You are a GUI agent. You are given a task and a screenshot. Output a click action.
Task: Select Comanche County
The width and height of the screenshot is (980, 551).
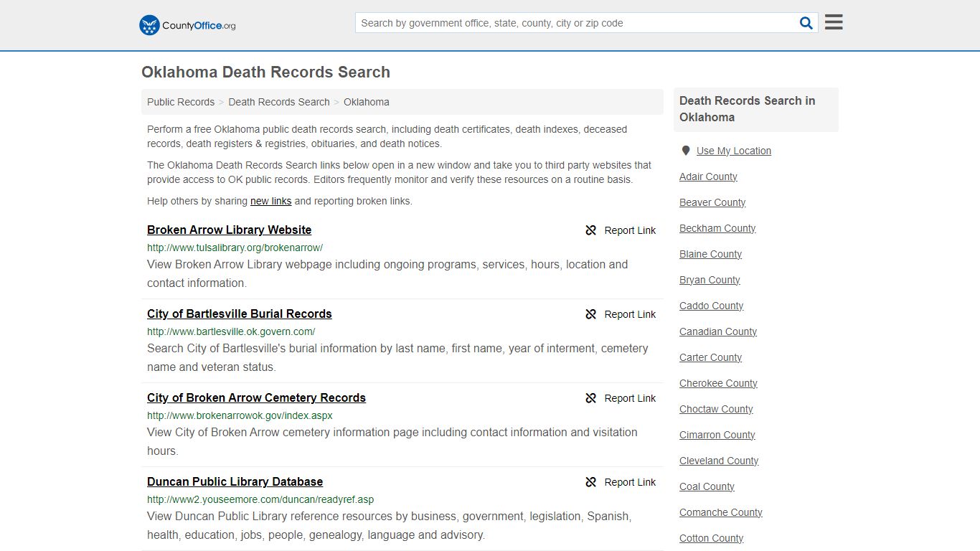(721, 512)
